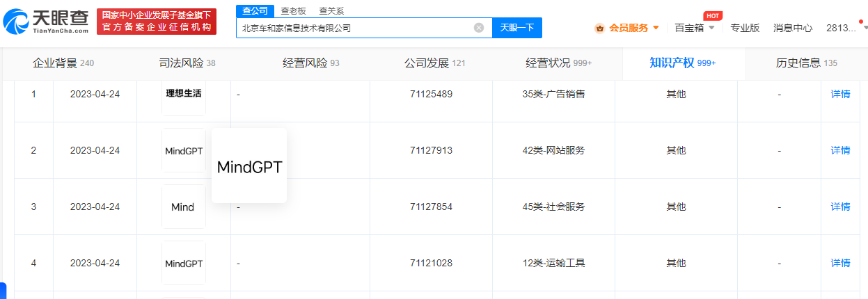Clear the search box with the X icon

tap(479, 28)
